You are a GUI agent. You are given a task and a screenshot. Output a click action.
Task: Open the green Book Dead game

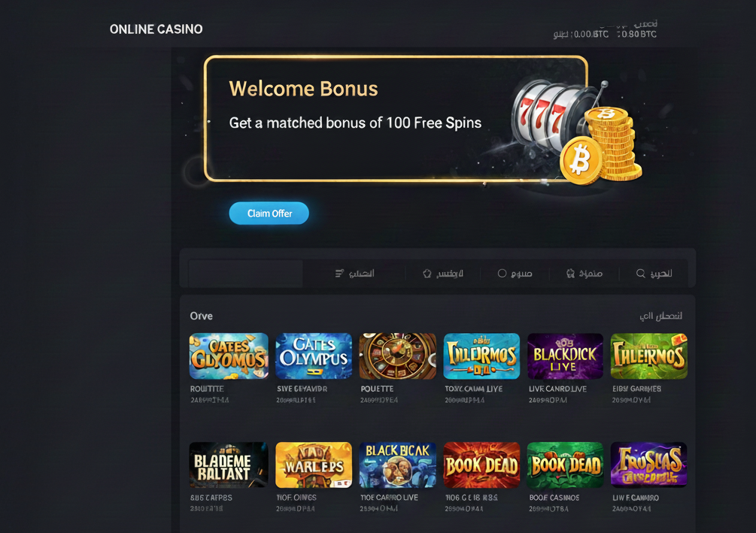click(x=565, y=465)
